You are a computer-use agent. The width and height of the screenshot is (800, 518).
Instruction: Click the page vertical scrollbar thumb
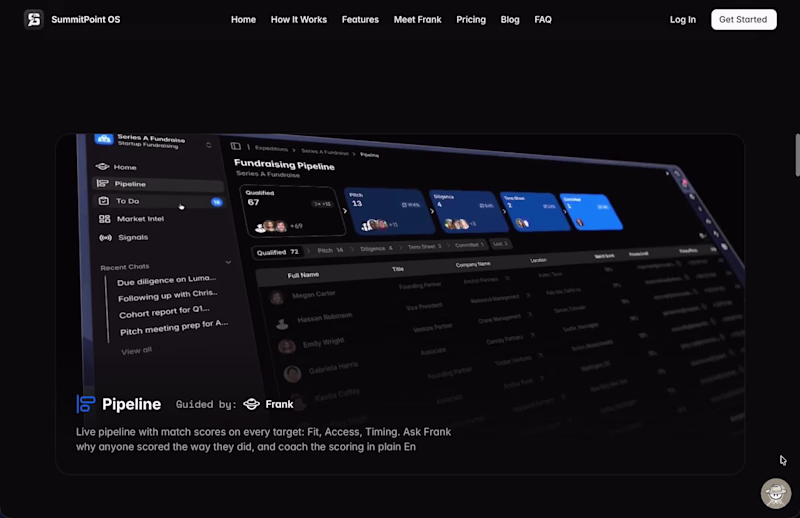797,155
